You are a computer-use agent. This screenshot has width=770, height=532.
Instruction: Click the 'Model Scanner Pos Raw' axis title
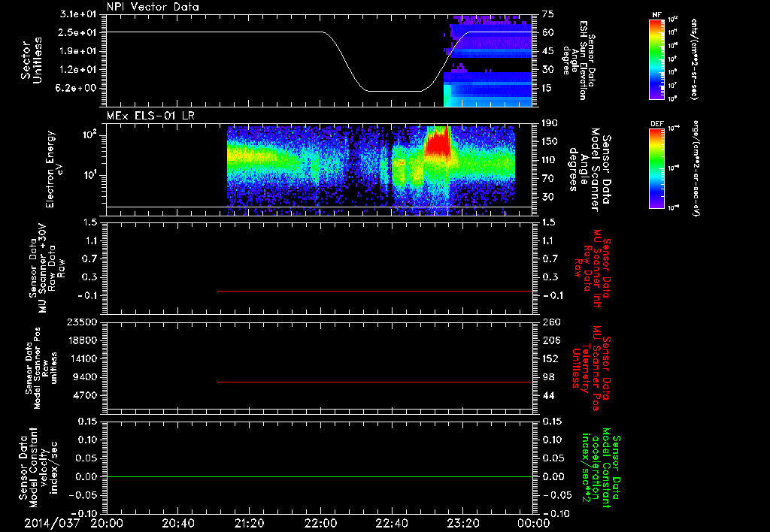[x=41, y=368]
